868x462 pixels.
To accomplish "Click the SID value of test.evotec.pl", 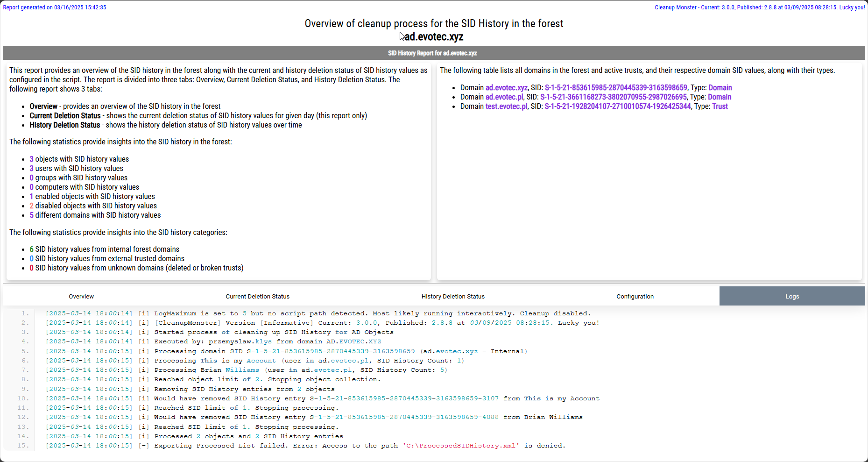I will click(617, 107).
